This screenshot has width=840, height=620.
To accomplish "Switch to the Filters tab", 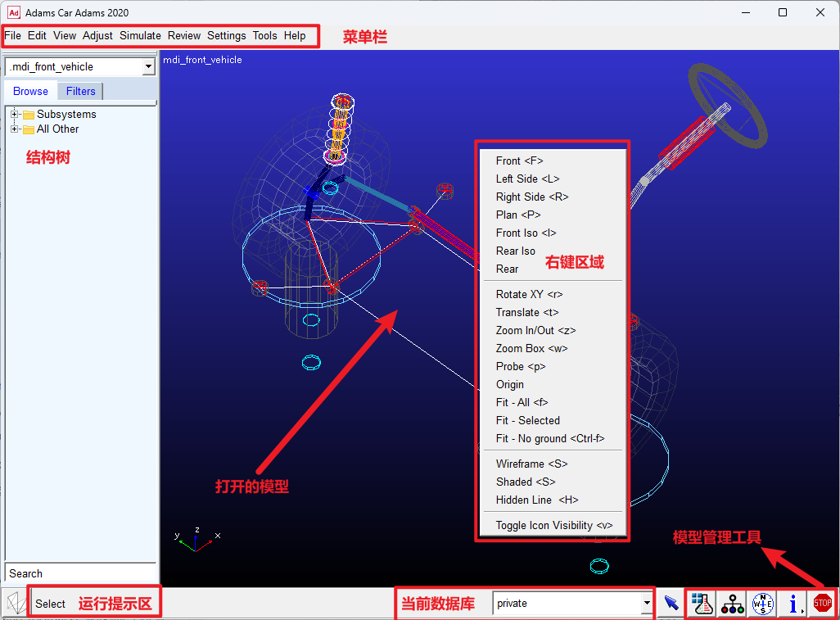I will (80, 91).
